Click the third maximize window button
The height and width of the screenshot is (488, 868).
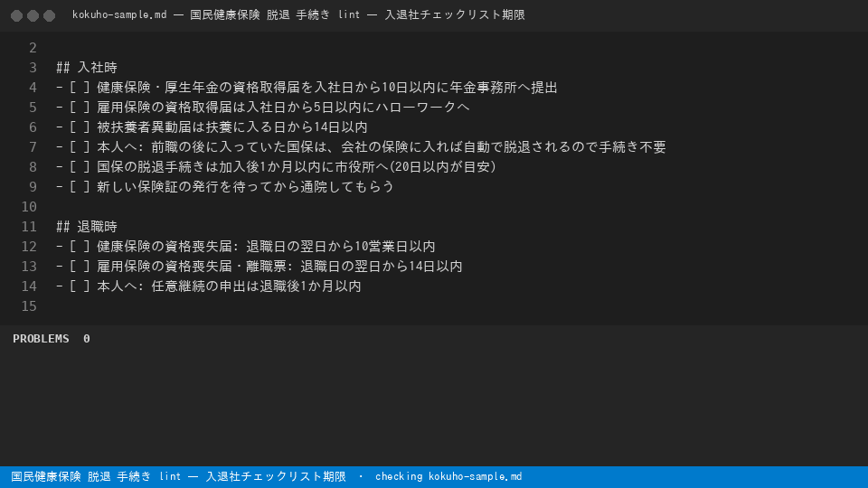click(x=49, y=16)
